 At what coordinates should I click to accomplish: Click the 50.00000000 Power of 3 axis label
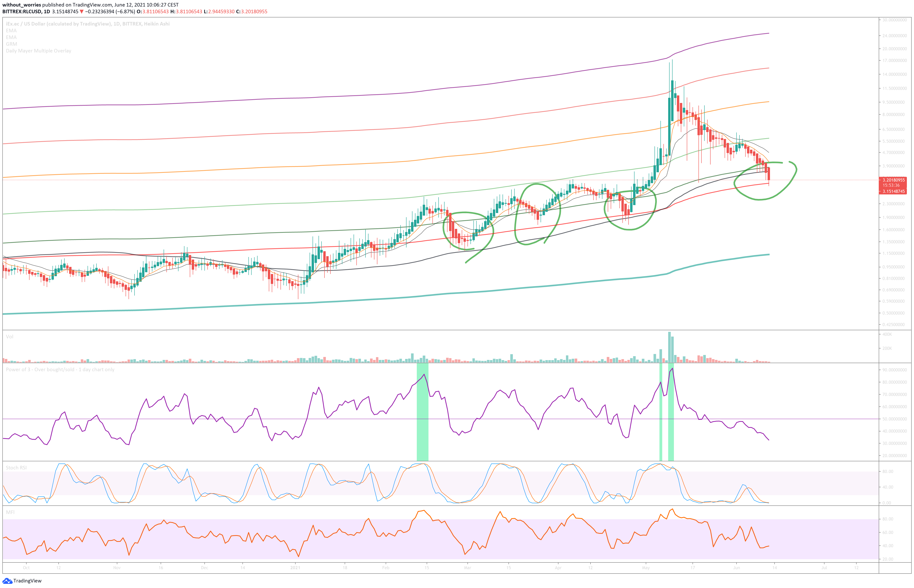click(895, 419)
